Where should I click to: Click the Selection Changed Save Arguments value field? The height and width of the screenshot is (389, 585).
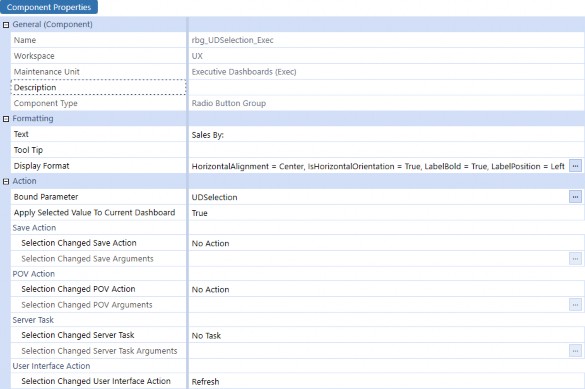pyautogui.click(x=379, y=258)
